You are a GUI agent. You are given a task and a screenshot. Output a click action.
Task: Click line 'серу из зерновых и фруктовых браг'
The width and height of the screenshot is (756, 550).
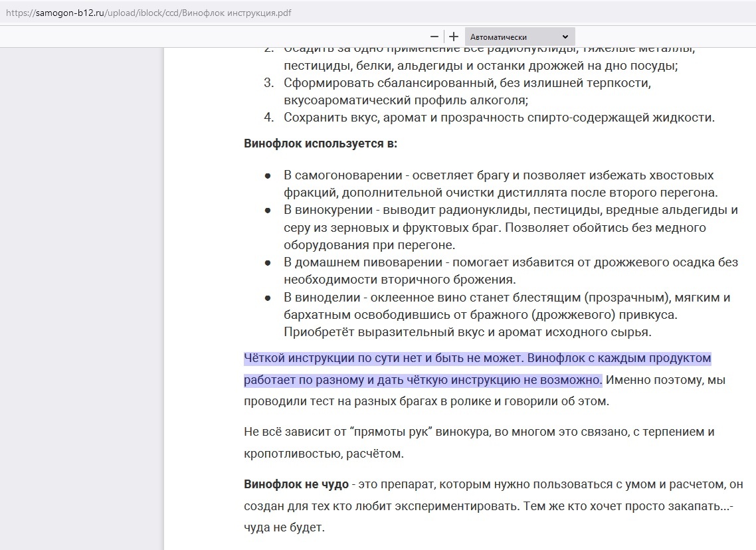[495, 228]
